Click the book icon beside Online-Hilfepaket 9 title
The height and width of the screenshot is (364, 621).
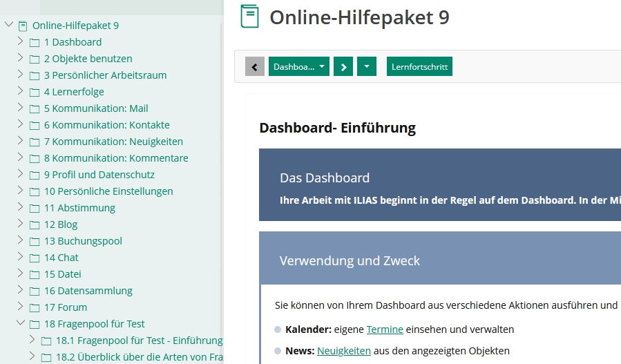tap(249, 17)
